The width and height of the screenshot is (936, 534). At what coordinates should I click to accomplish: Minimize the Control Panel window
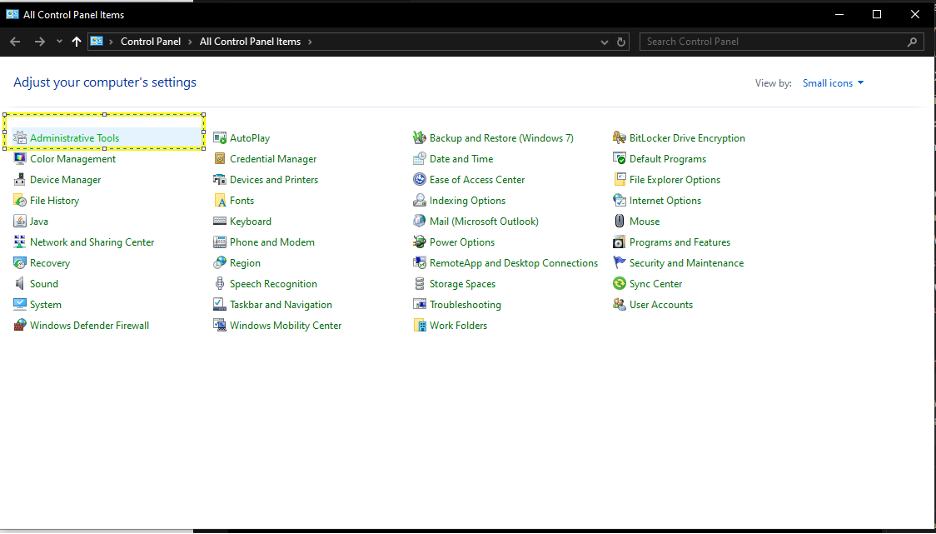[x=839, y=14]
